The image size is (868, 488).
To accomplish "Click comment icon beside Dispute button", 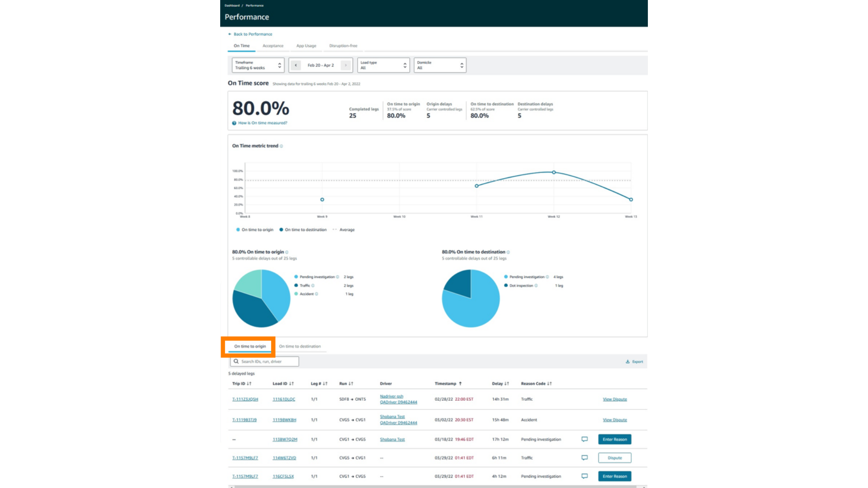I will point(585,458).
